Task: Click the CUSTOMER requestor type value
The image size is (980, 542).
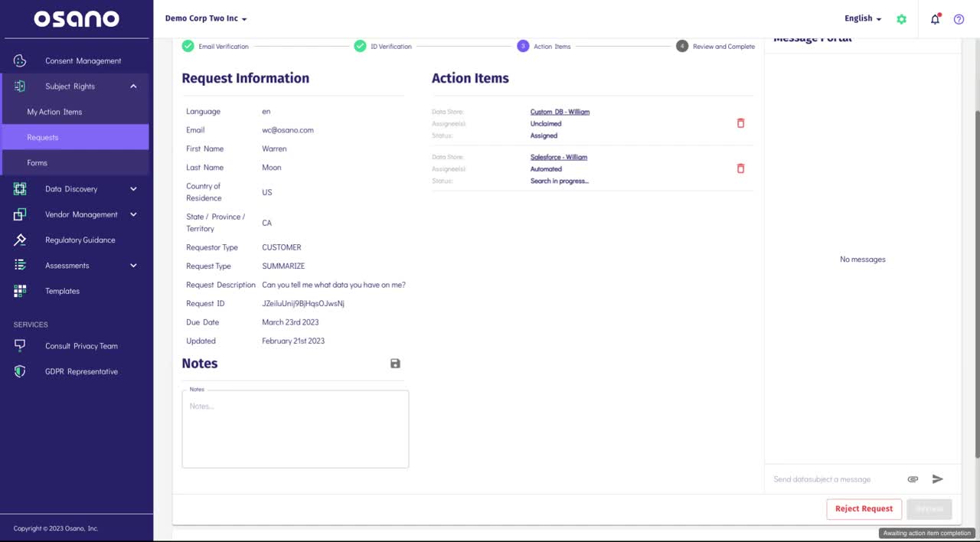Action: tap(282, 247)
